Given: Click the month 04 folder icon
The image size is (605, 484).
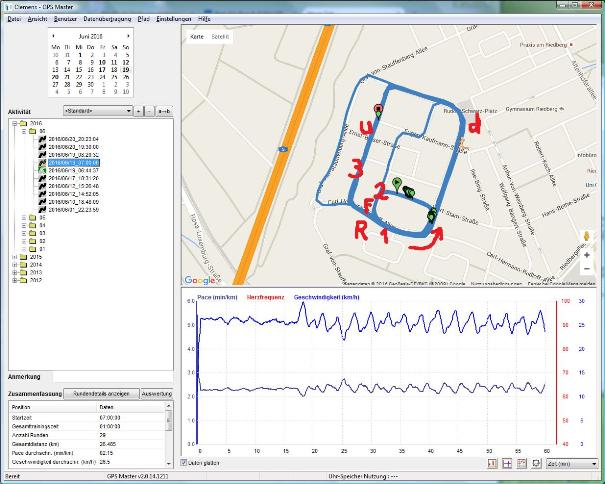Looking at the screenshot, I should tap(32, 225).
